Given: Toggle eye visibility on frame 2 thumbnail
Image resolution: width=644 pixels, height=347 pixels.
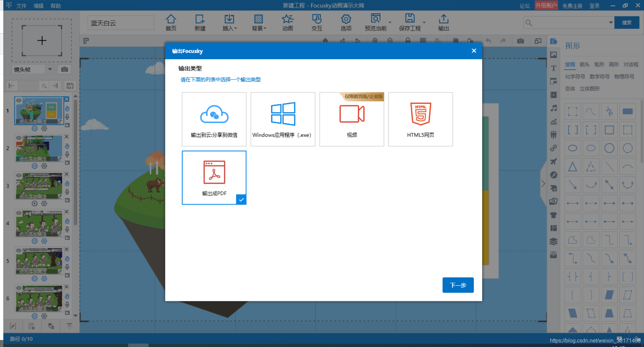Looking at the screenshot, I should [x=19, y=138].
